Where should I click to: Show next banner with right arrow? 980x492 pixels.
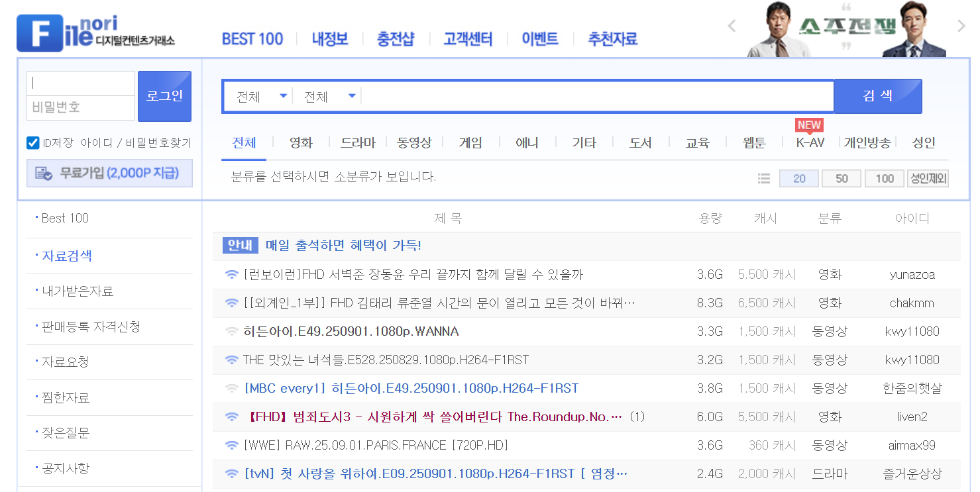coord(961,26)
